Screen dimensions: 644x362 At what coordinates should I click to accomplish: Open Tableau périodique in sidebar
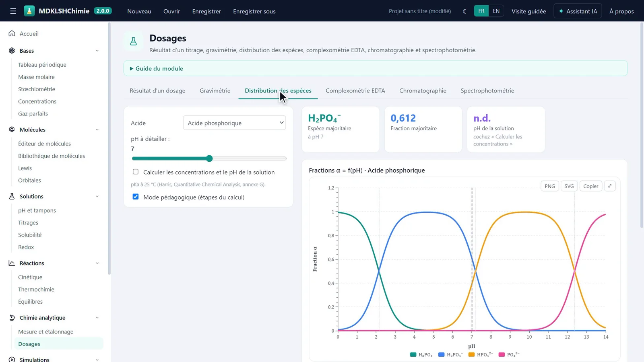coord(42,64)
